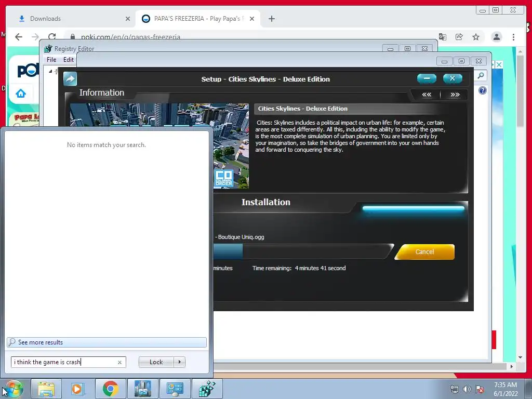Close the ad via the X marker
Viewport: 532px width, 399px height.
click(499, 64)
